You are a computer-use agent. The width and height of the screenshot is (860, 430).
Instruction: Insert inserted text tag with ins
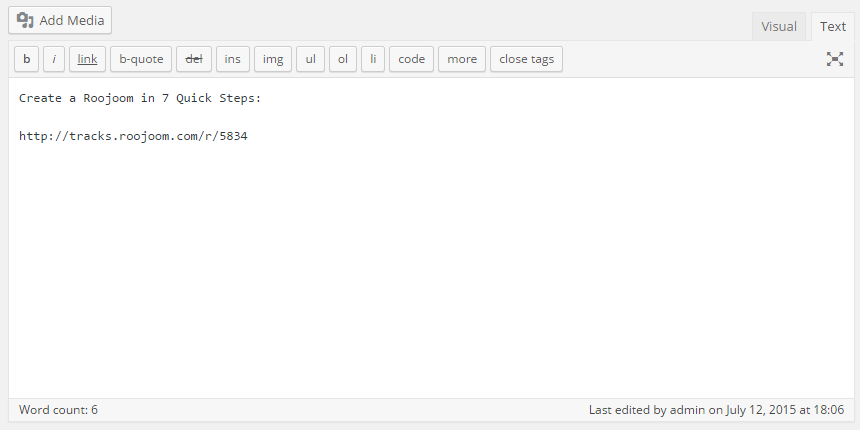(233, 59)
